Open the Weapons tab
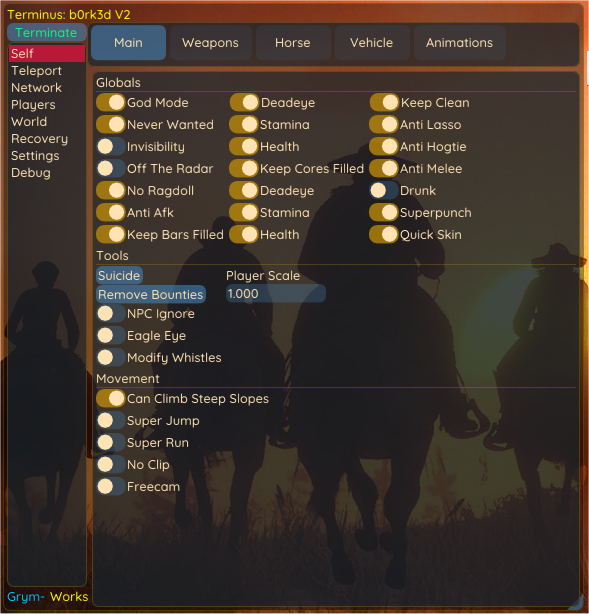 click(x=210, y=43)
